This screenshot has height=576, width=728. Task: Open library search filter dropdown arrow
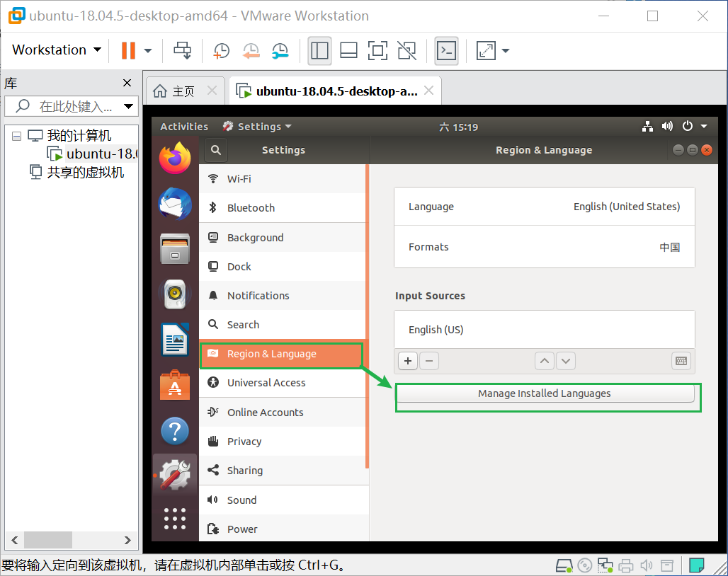[x=129, y=106]
